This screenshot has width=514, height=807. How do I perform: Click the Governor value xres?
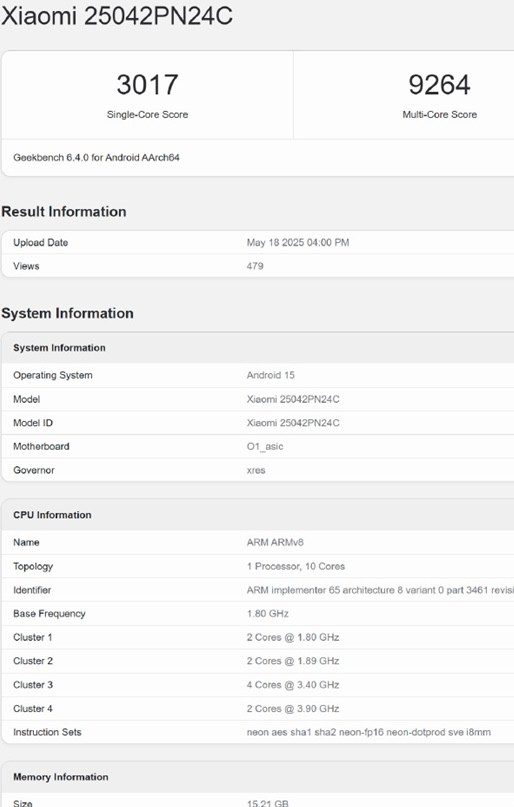point(256,470)
